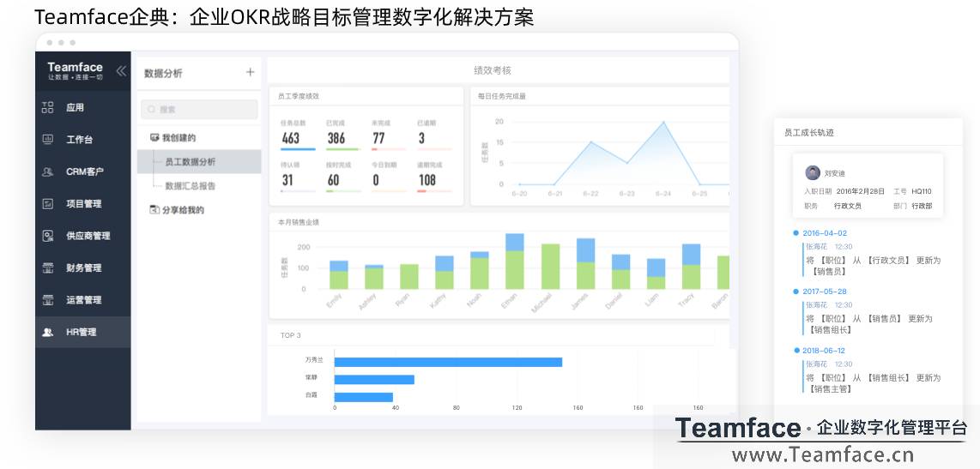Screen dimensions: 980x469
Task: Click 刘安迪's avatar in growth track card
Action: 813,173
